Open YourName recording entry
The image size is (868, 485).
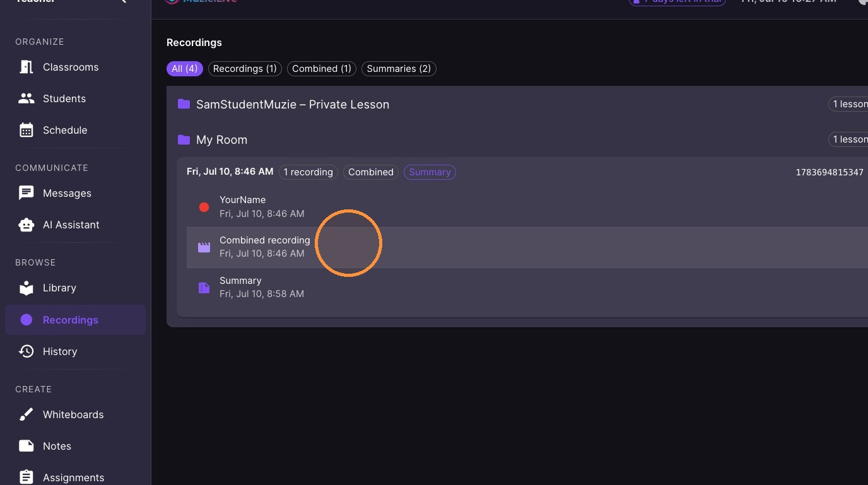point(527,207)
